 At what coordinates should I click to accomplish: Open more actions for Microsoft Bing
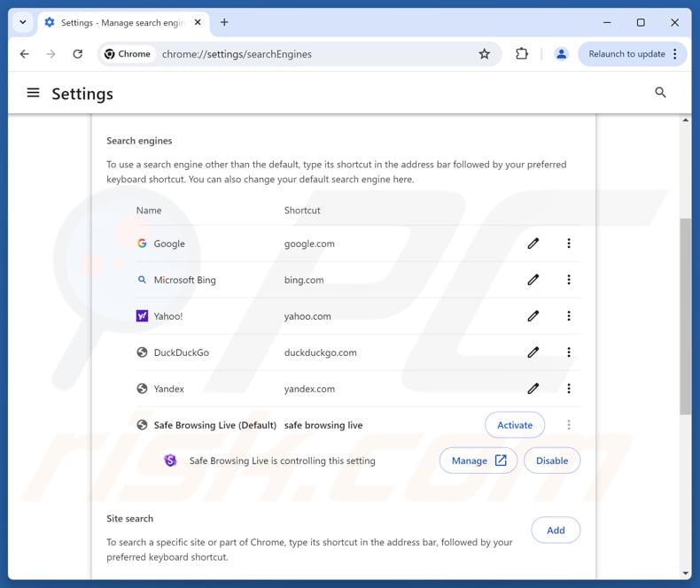568,280
